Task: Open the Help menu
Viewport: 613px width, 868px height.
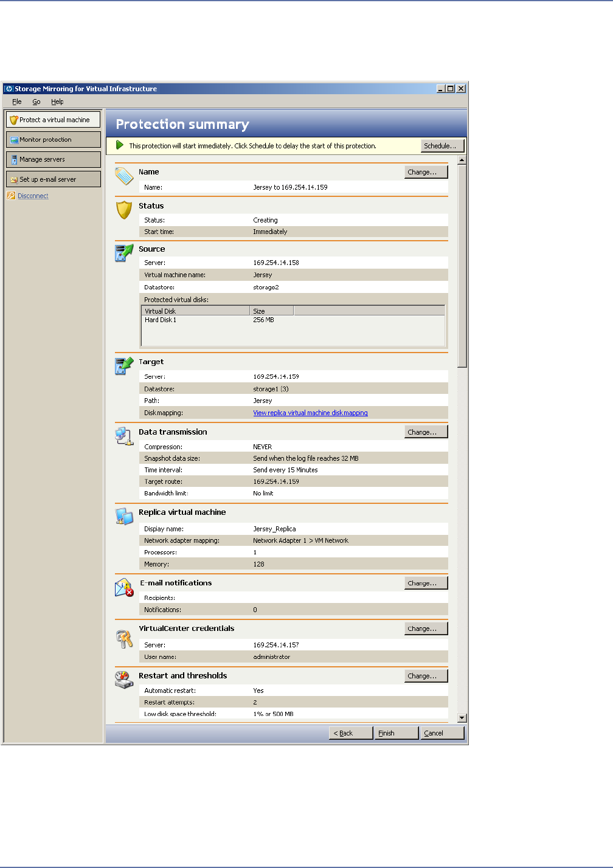Action: pos(57,102)
